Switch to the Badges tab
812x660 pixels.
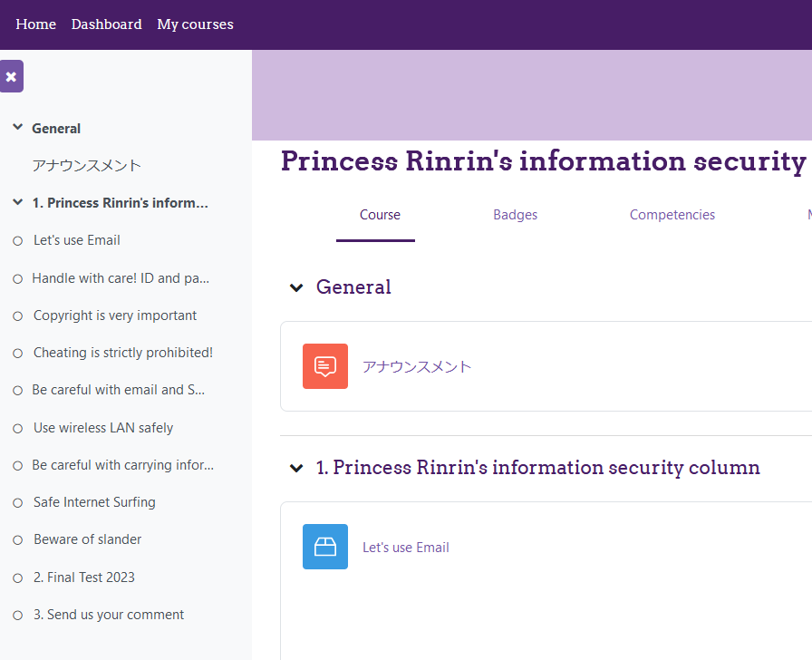pos(516,215)
